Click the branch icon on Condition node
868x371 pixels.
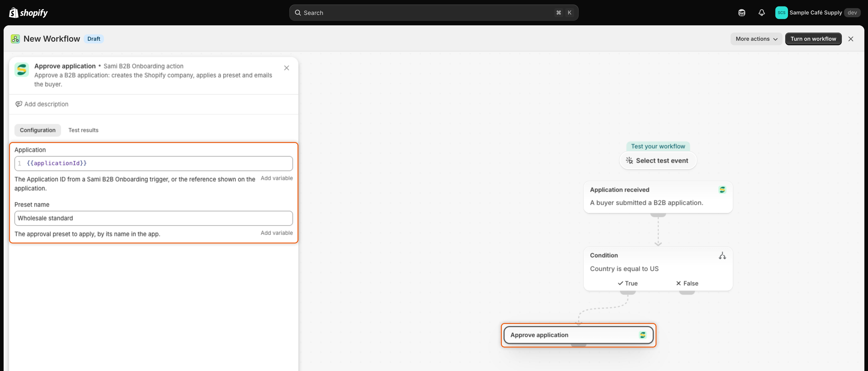722,256
